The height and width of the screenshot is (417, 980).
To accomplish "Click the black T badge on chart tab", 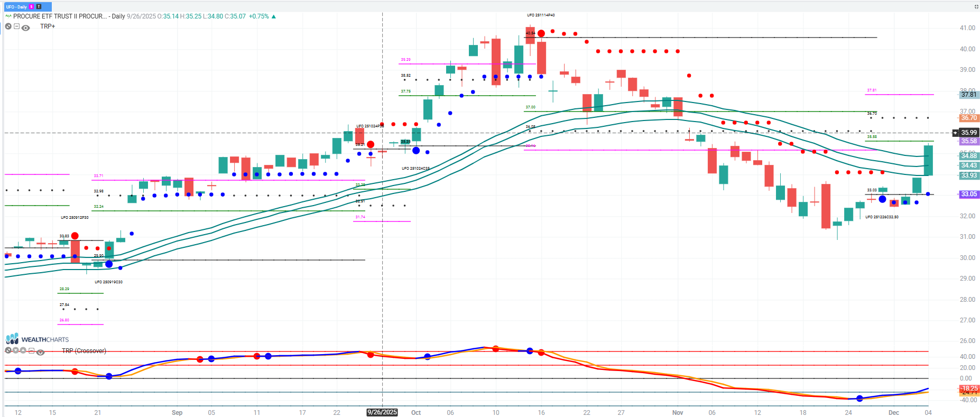I will click(x=39, y=7).
